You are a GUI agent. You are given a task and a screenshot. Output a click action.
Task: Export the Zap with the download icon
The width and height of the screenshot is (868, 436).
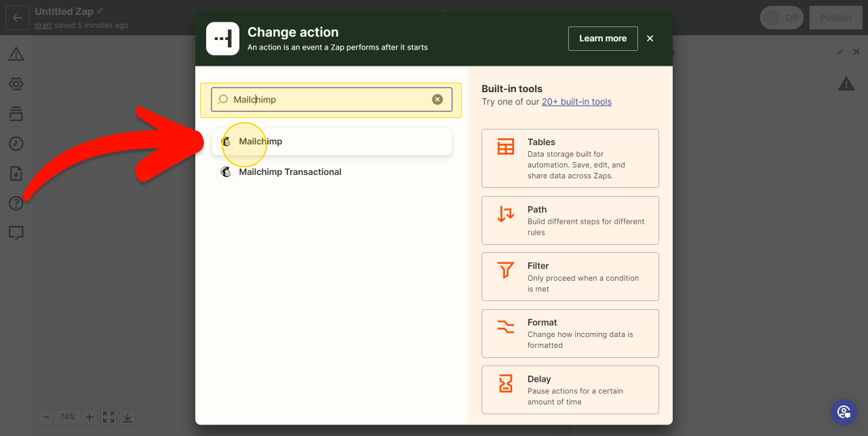tap(127, 417)
